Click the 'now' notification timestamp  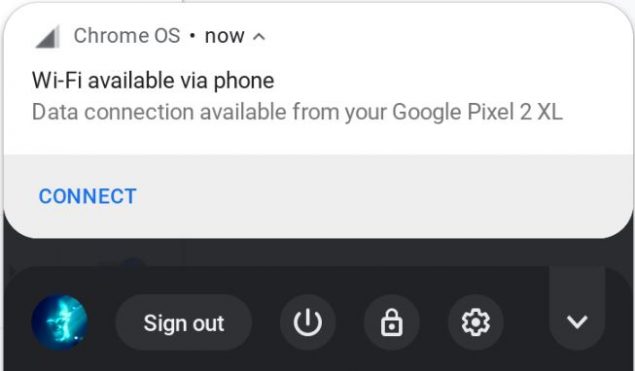224,36
